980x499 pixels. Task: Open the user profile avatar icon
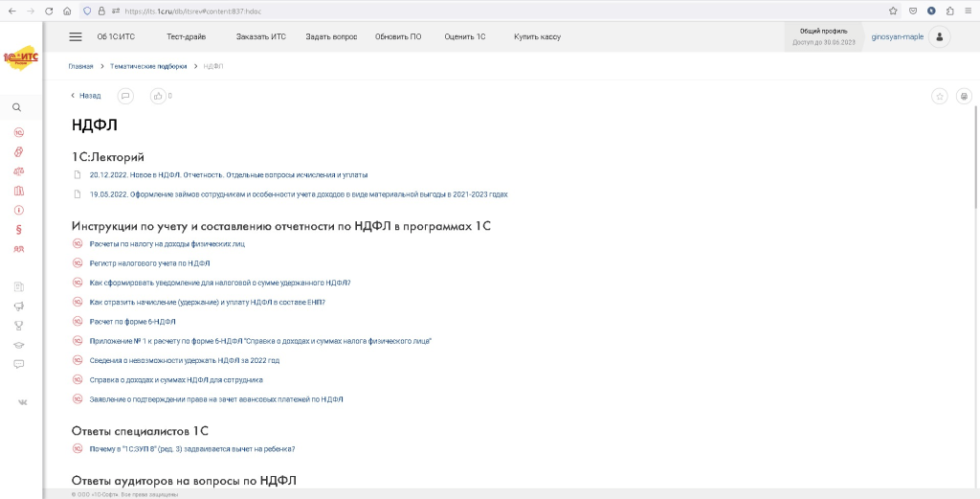click(x=940, y=37)
